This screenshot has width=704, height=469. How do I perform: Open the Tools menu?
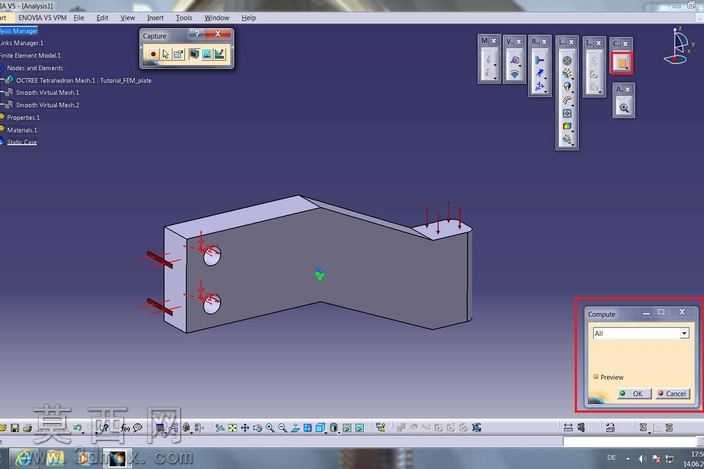[x=184, y=18]
